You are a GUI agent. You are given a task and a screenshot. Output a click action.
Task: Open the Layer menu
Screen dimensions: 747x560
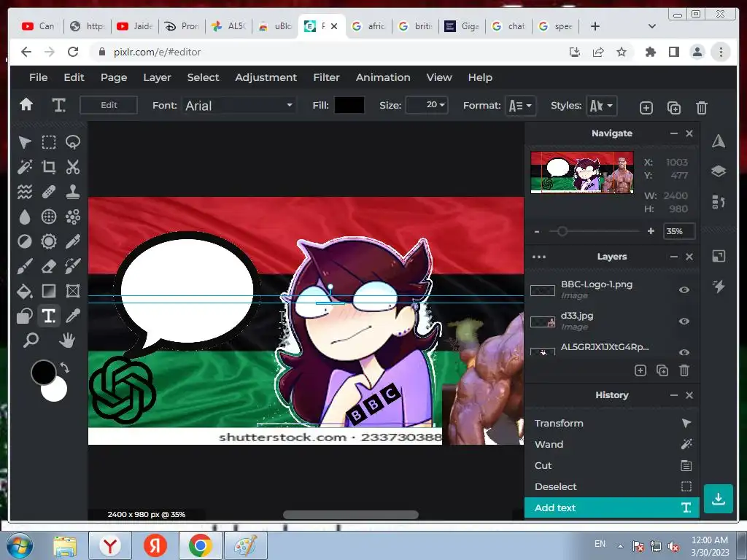pyautogui.click(x=157, y=77)
